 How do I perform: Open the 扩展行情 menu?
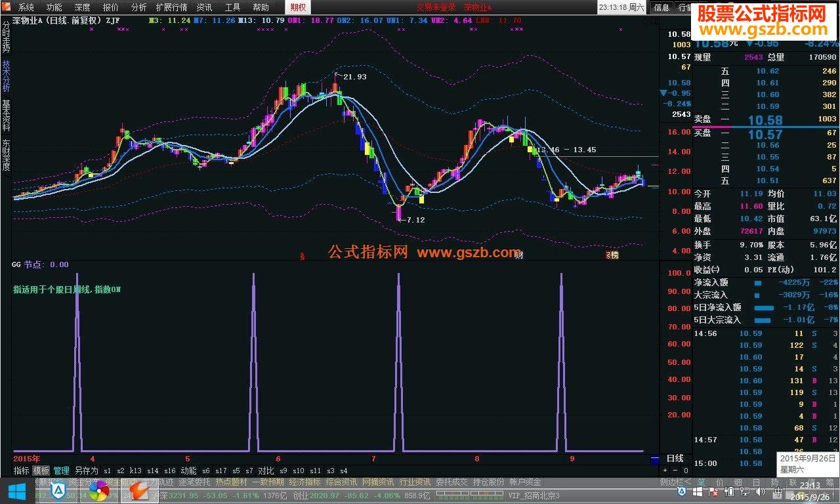(171, 7)
